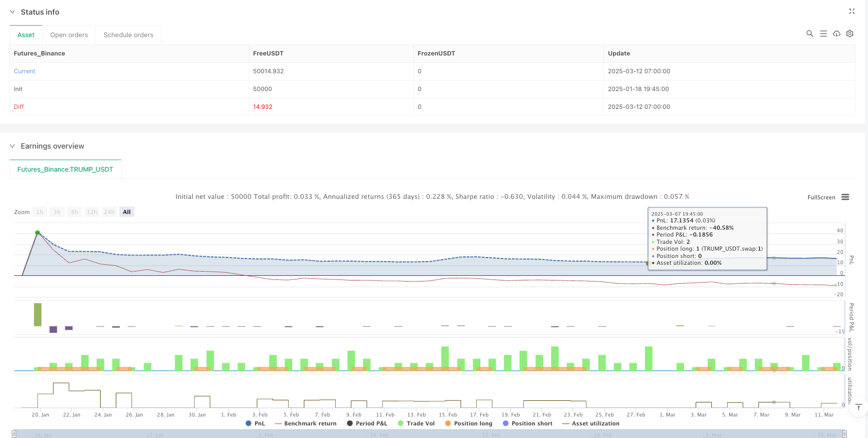868x438 pixels.
Task: Toggle PnL series in chart legend
Action: 255,423
